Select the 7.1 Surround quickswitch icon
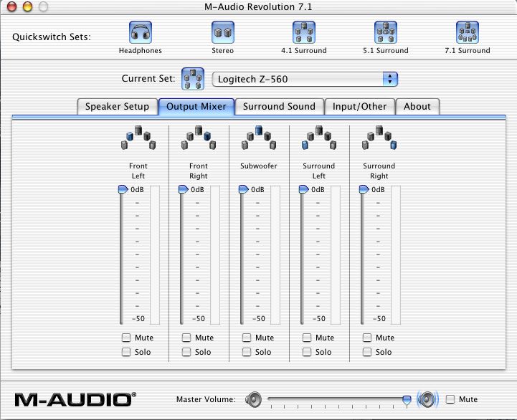517x420 pixels. (468, 32)
